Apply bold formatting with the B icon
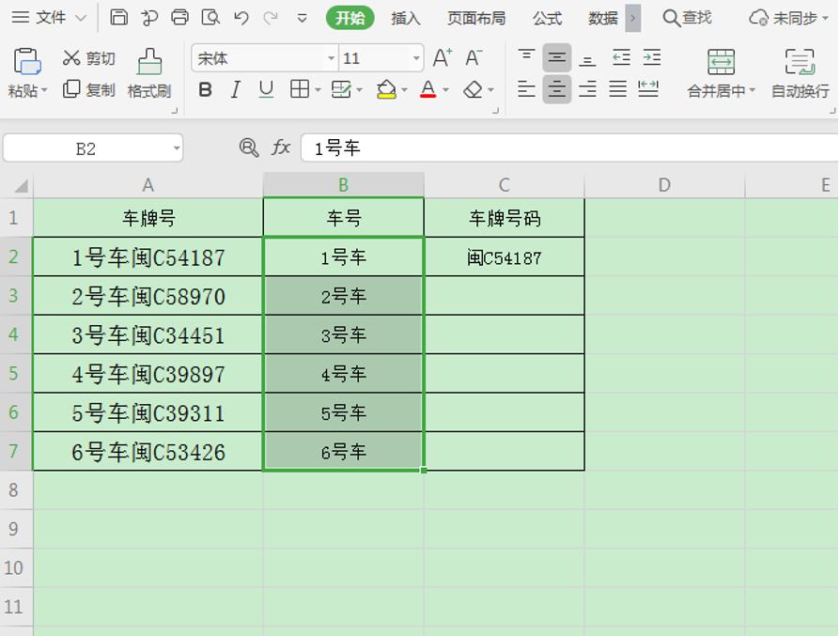Viewport: 840px width, 636px height. pos(205,90)
